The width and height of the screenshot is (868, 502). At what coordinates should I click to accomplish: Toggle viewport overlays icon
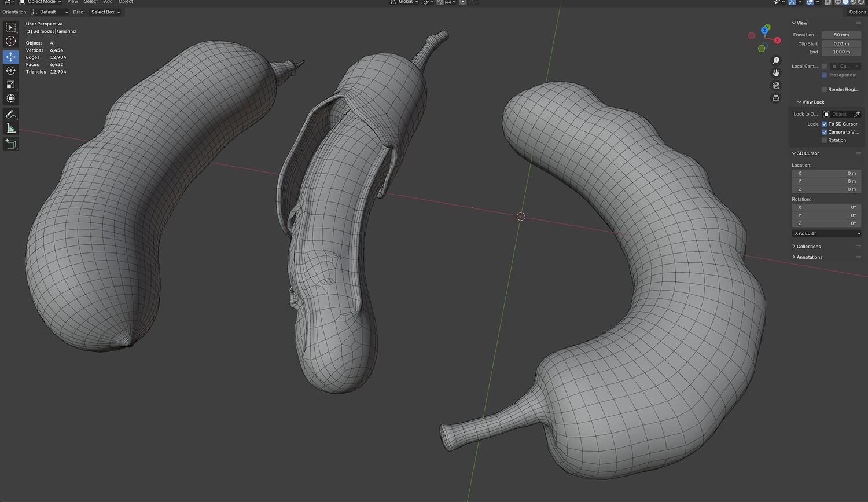(x=810, y=2)
